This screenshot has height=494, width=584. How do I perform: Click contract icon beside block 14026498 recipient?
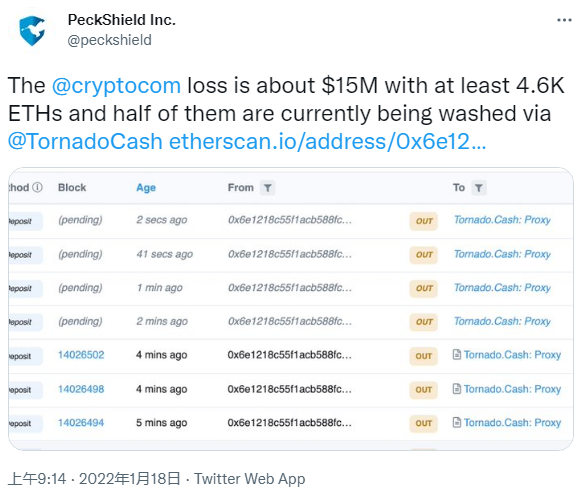457,389
